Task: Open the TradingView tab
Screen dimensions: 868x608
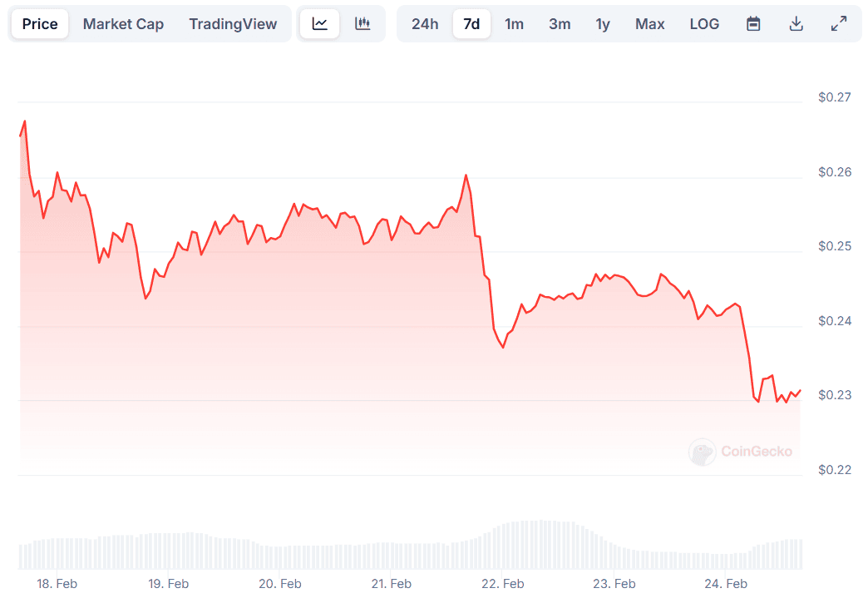Action: (x=233, y=24)
